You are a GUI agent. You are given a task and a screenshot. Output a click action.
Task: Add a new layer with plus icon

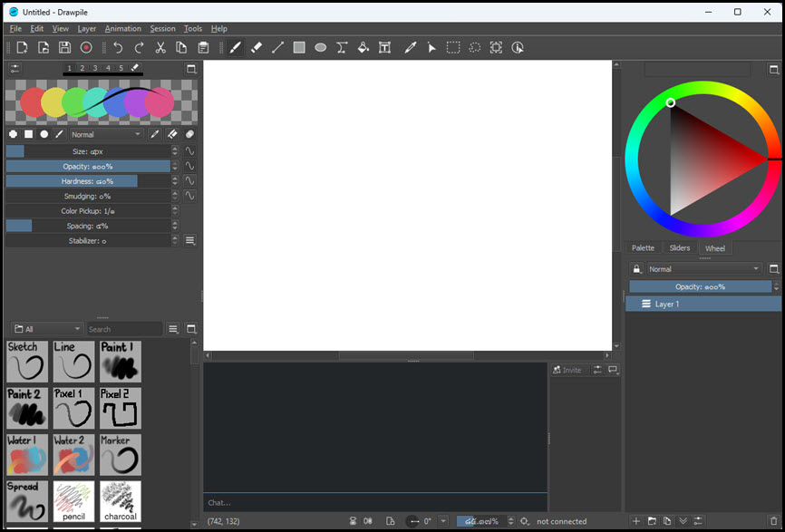click(635, 521)
